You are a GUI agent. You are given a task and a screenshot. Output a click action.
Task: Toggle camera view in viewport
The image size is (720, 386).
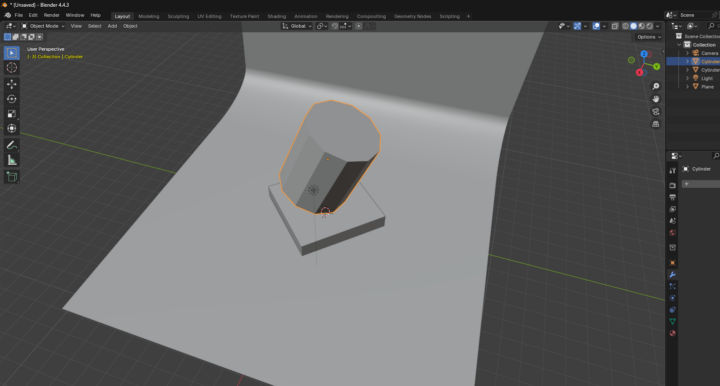tap(656, 112)
